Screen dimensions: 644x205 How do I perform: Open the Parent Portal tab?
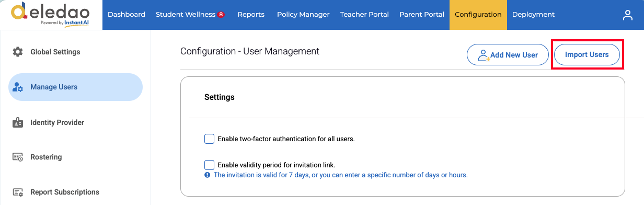(x=422, y=15)
